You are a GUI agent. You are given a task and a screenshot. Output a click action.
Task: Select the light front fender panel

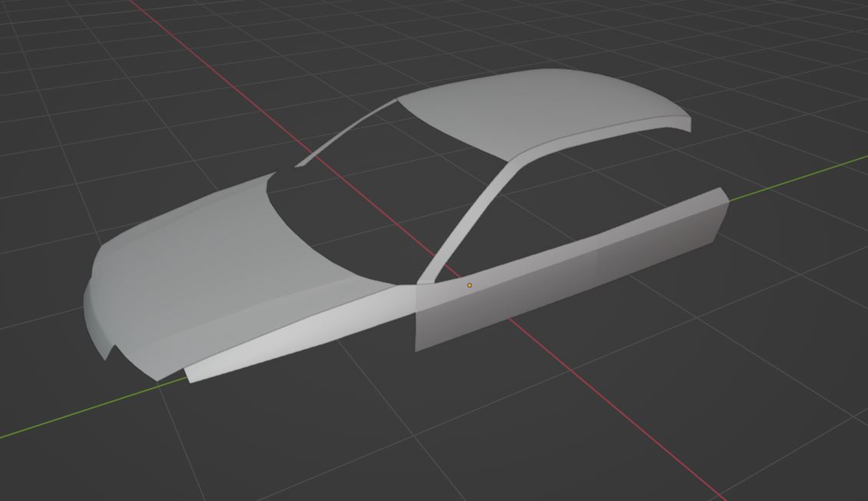click(299, 332)
